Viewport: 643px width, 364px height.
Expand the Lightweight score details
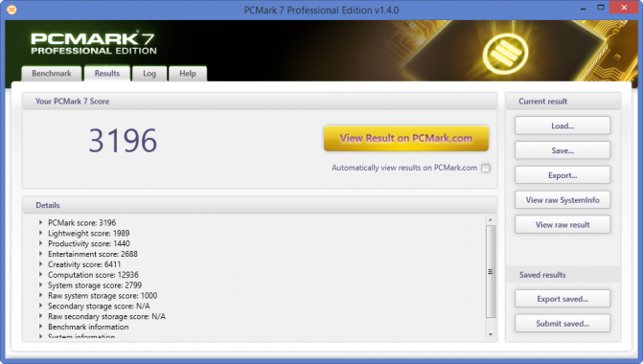(40, 233)
